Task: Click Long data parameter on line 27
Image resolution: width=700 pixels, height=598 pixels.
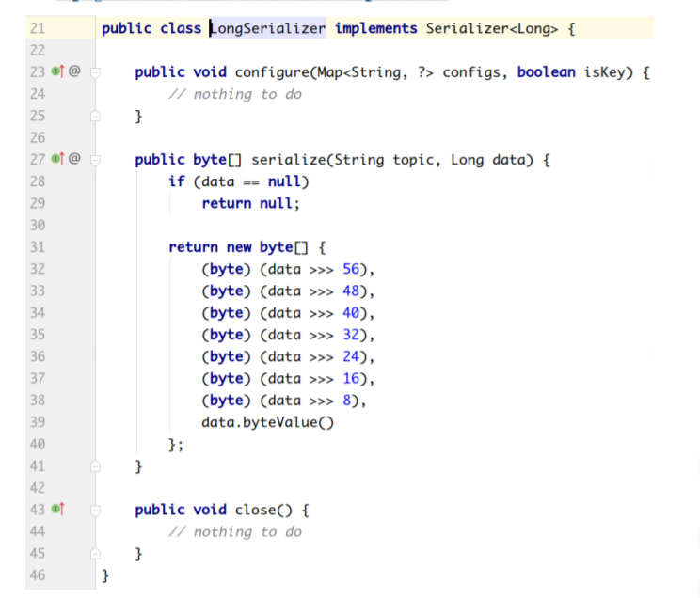Action: (488, 160)
